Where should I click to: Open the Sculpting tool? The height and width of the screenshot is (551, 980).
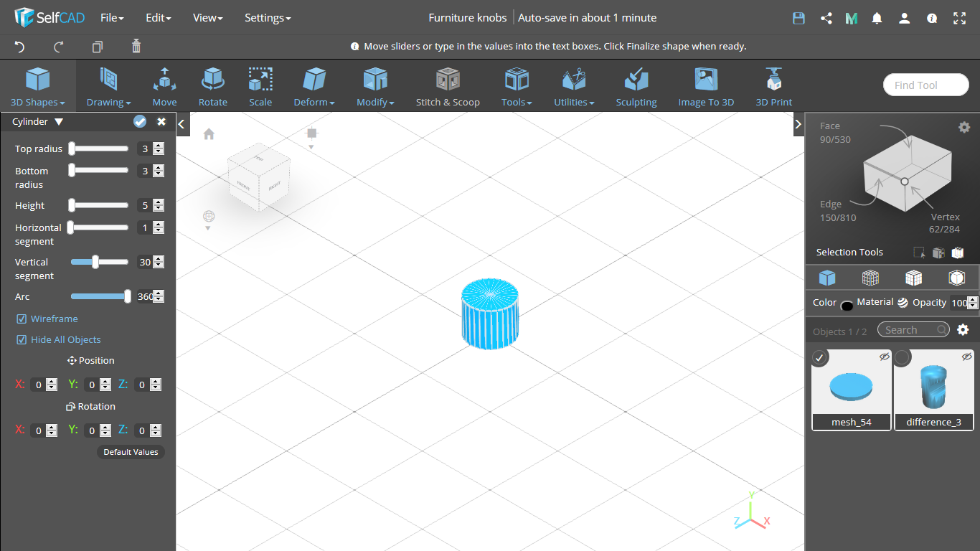[x=636, y=87]
